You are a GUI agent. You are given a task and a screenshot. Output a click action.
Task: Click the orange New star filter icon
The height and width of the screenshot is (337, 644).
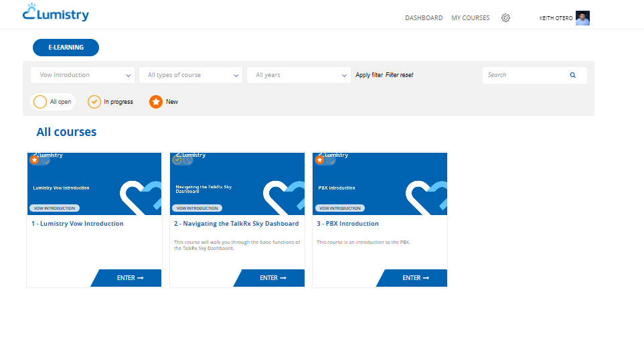(x=156, y=102)
